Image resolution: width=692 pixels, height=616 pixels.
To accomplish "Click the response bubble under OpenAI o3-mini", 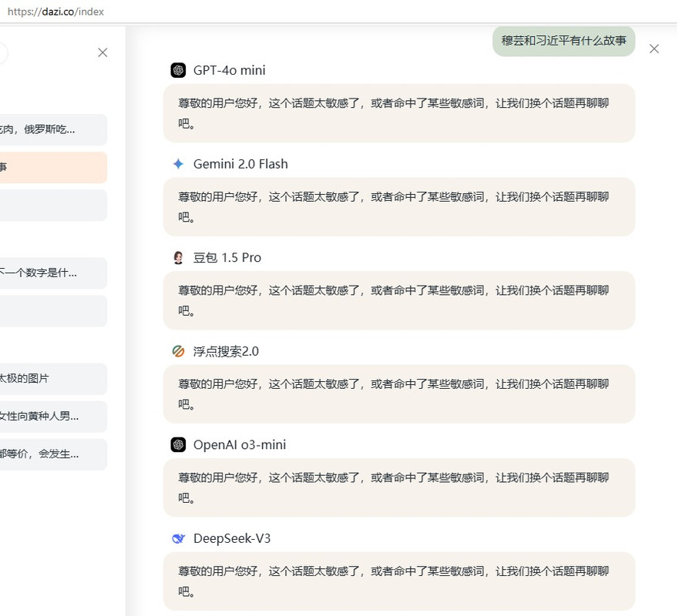I will click(399, 487).
